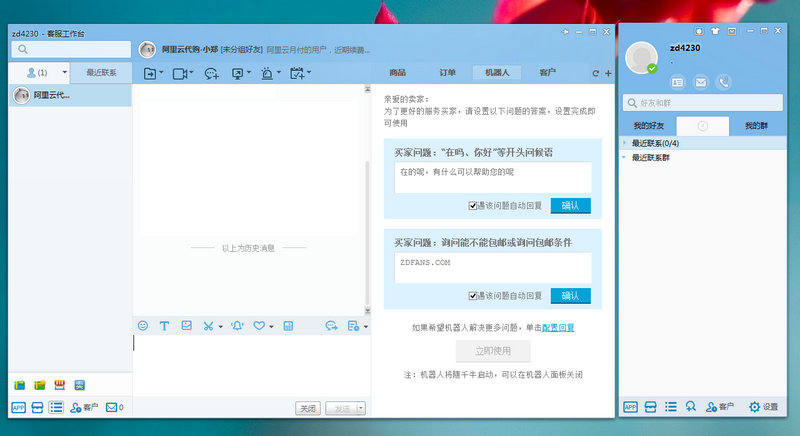The height and width of the screenshot is (436, 800).
Task: Open 客户 in buddy window bottom bar
Action: point(719,406)
